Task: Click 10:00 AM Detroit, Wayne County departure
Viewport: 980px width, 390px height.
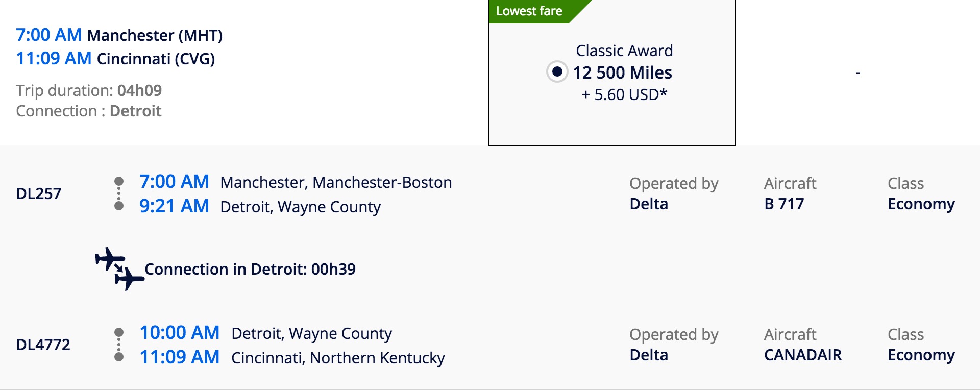Action: 265,333
